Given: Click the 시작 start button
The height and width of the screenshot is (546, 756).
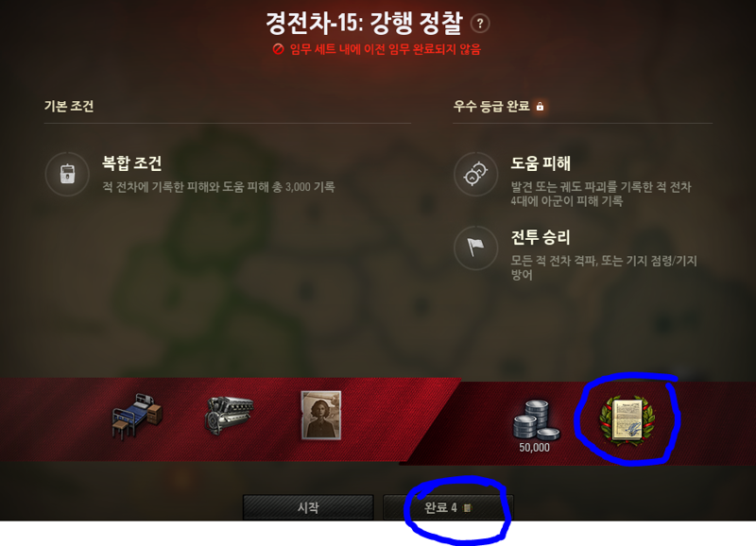Looking at the screenshot, I should coord(308,507).
